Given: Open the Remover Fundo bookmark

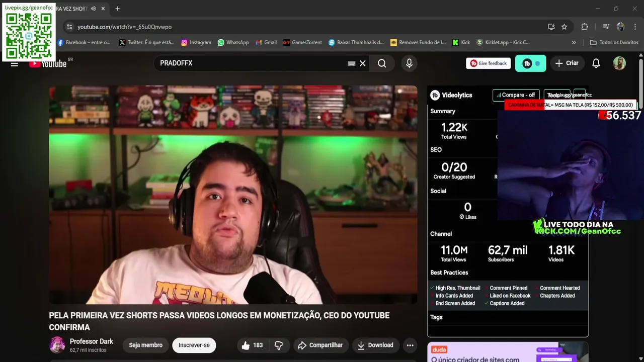Looking at the screenshot, I should [x=418, y=43].
